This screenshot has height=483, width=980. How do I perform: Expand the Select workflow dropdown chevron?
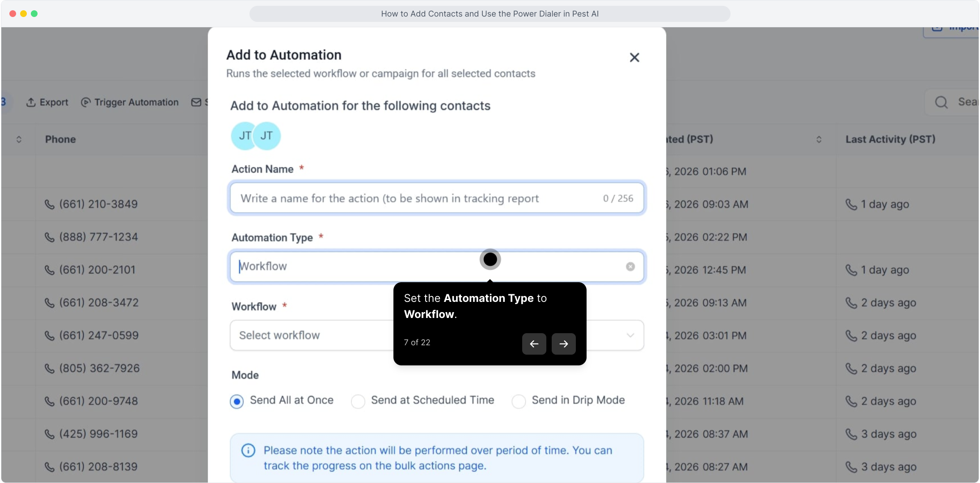[x=630, y=335]
